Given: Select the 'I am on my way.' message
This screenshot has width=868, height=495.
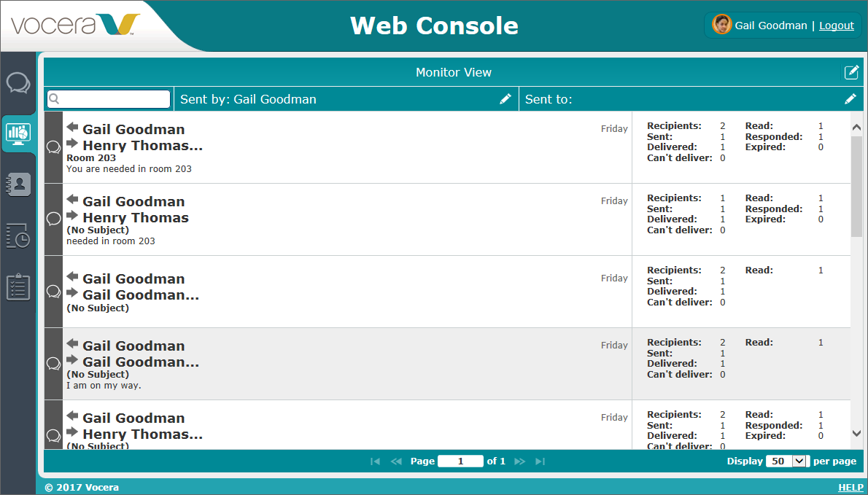Looking at the screenshot, I should click(x=104, y=386).
